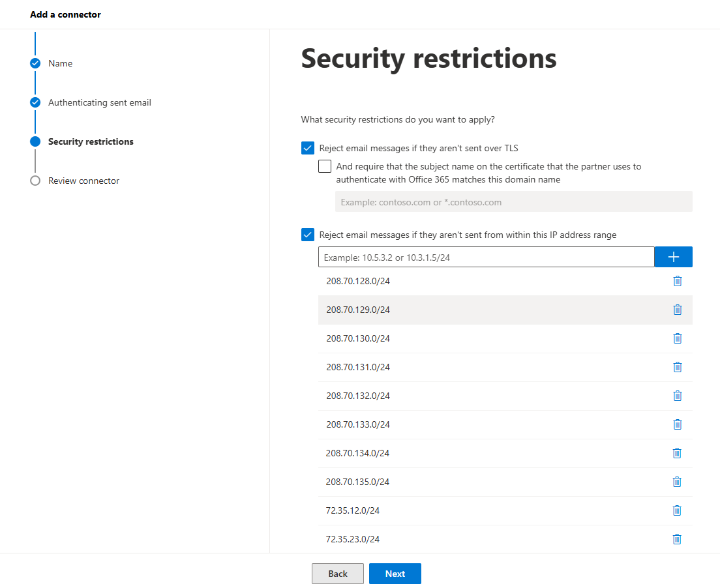720x588 pixels.
Task: Jump to the Review connector step
Action: pyautogui.click(x=83, y=181)
